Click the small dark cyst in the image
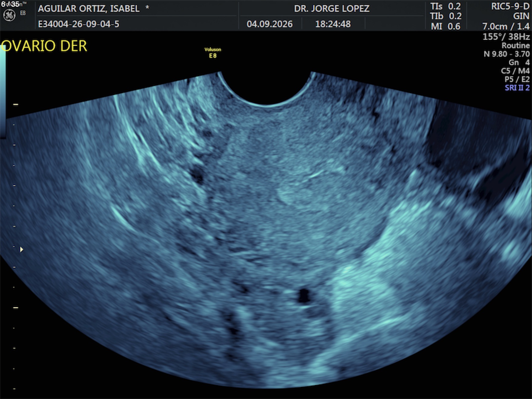Screen dimensions: 532x399 (303, 295)
